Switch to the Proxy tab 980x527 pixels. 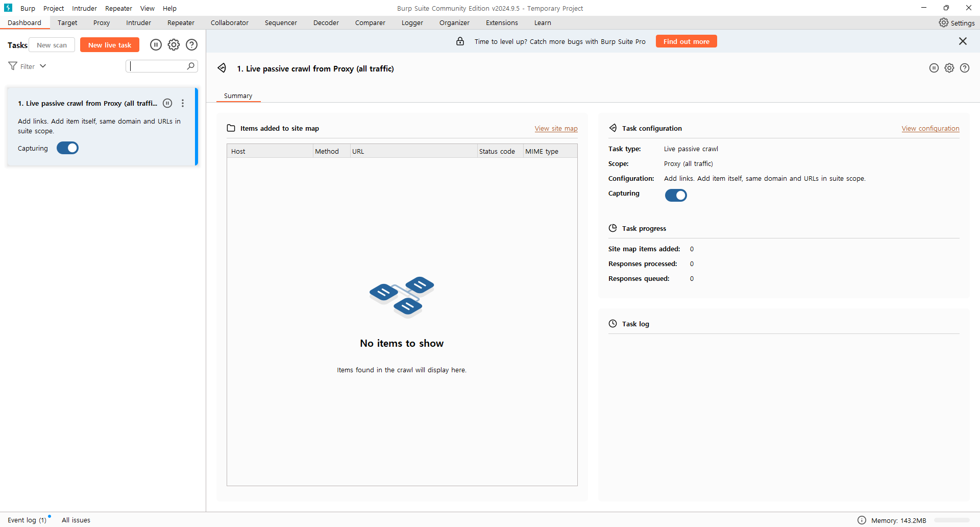pyautogui.click(x=102, y=23)
